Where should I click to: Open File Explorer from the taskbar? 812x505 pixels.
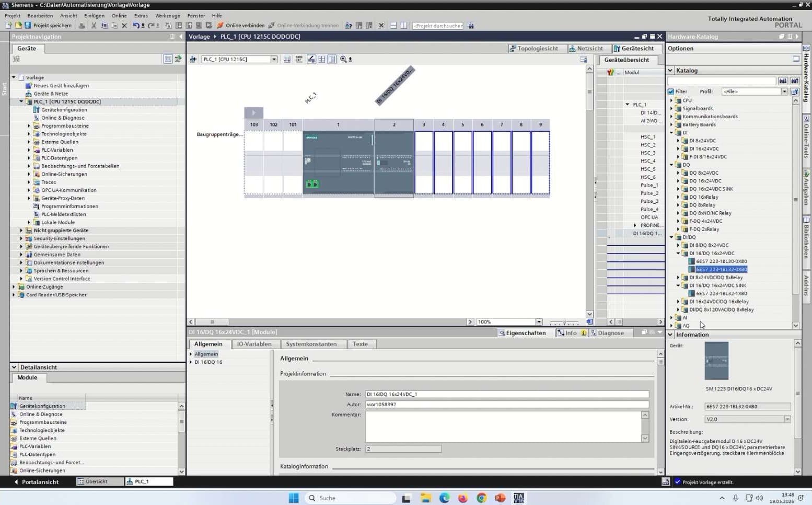[425, 498]
